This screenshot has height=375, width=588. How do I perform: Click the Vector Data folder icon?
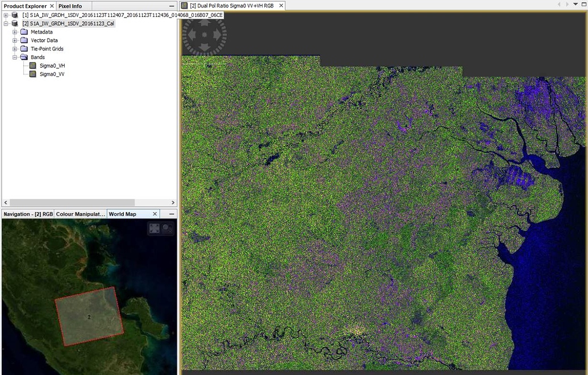pyautogui.click(x=25, y=40)
